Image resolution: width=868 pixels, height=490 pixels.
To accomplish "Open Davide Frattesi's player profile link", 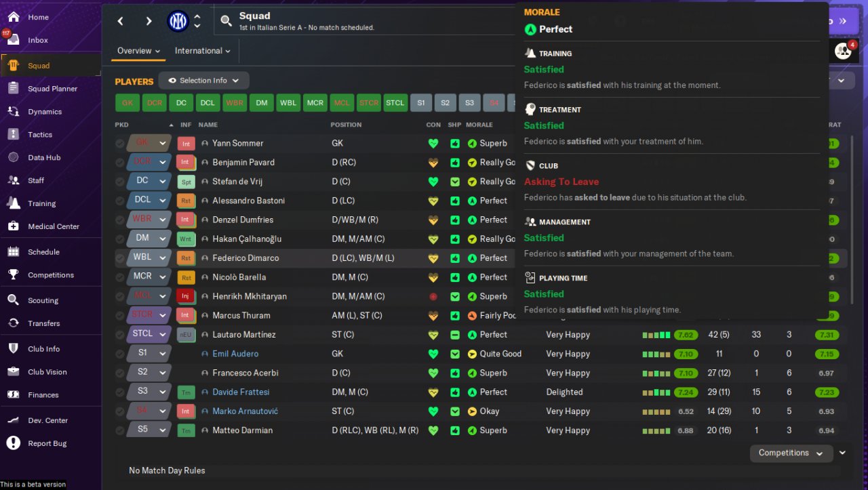I will (241, 392).
